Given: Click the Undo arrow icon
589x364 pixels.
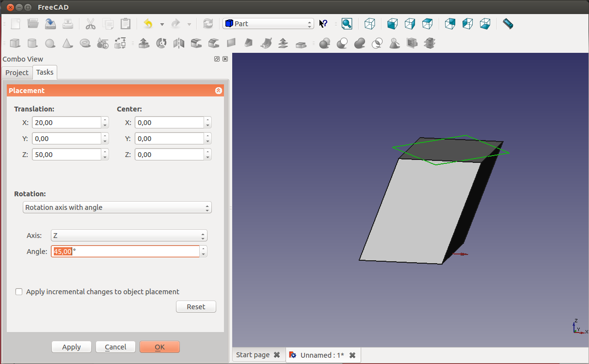Looking at the screenshot, I should point(148,23).
